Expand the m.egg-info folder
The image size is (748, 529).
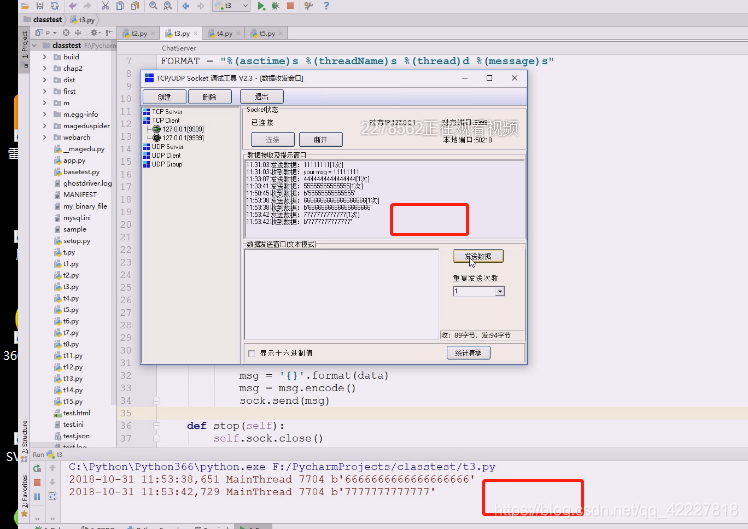pyautogui.click(x=44, y=114)
